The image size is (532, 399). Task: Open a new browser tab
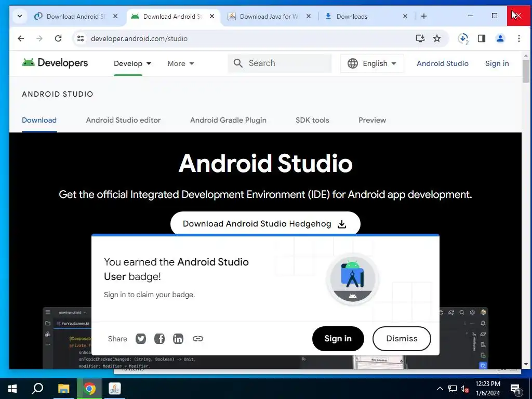(x=424, y=16)
